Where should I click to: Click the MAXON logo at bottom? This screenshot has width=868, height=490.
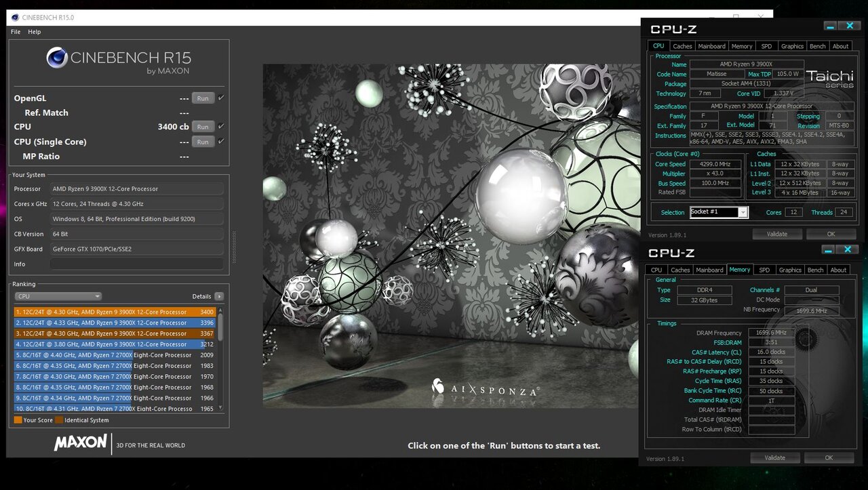81,443
